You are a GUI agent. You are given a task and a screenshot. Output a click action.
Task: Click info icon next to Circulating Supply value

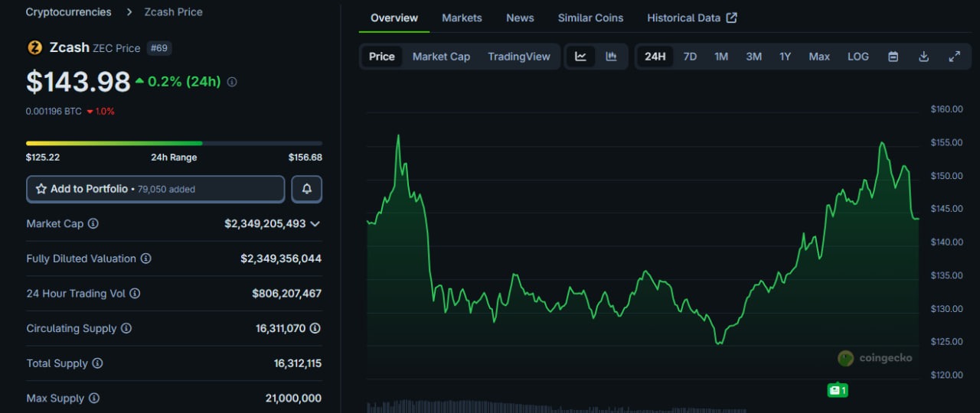tap(315, 329)
